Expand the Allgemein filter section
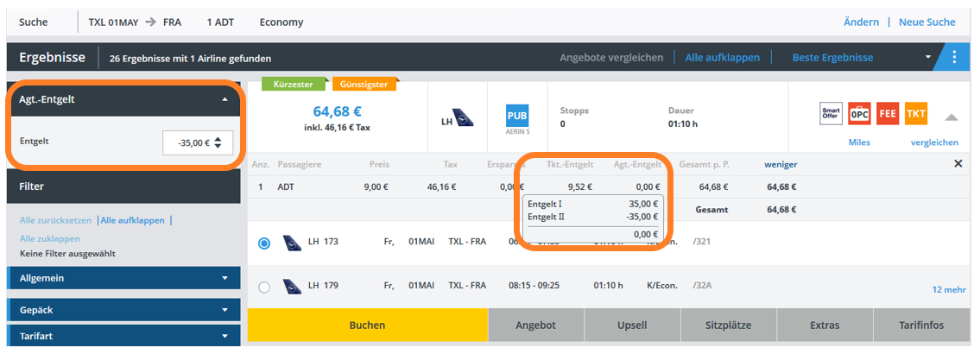 [x=225, y=278]
